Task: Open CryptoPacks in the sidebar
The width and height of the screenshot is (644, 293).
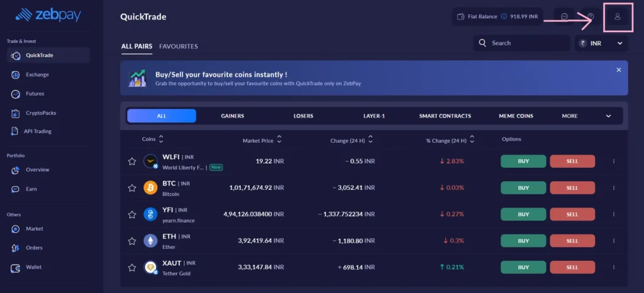Action: point(41,113)
